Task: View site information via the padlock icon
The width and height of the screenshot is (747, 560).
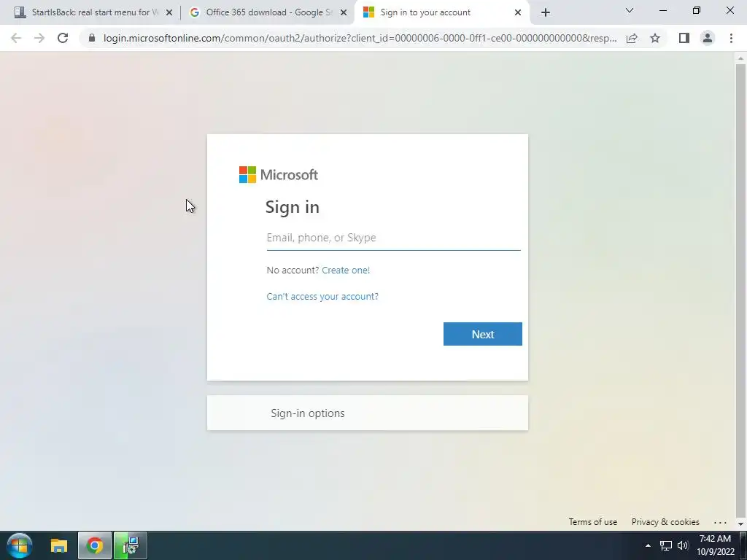Action: (92, 38)
